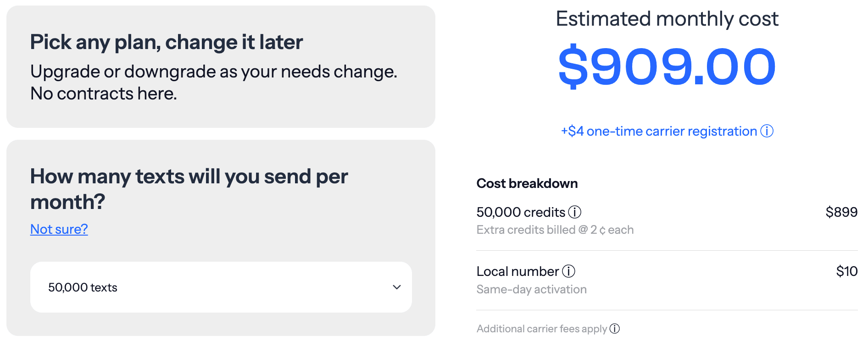Click Extra credits billed @ 2¢ each note
This screenshot has width=868, height=341.
555,230
